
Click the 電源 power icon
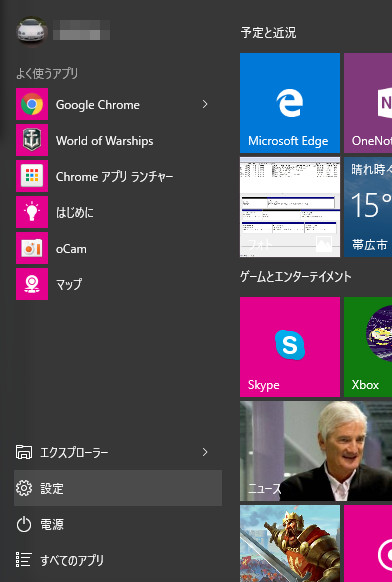pos(24,524)
